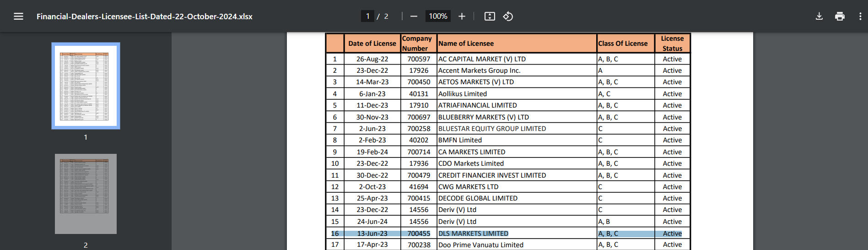This screenshot has width=868, height=250.
Task: Click the total pages count 2
Action: (x=386, y=16)
